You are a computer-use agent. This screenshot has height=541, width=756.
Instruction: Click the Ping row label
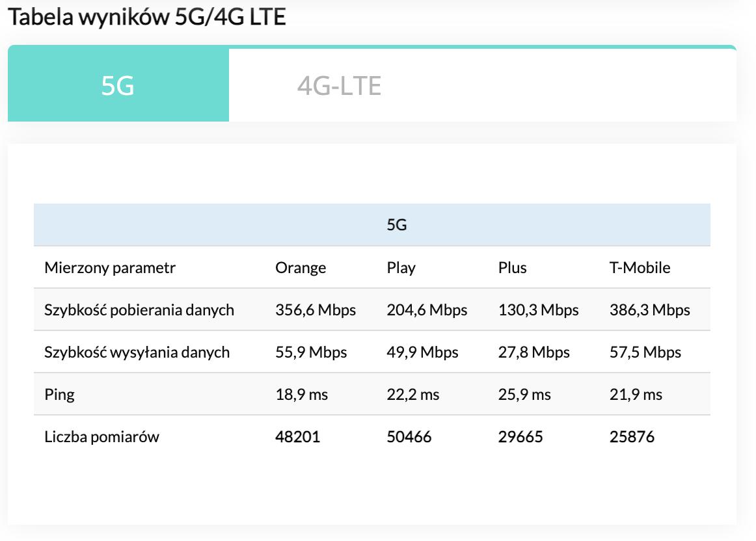coord(59,395)
